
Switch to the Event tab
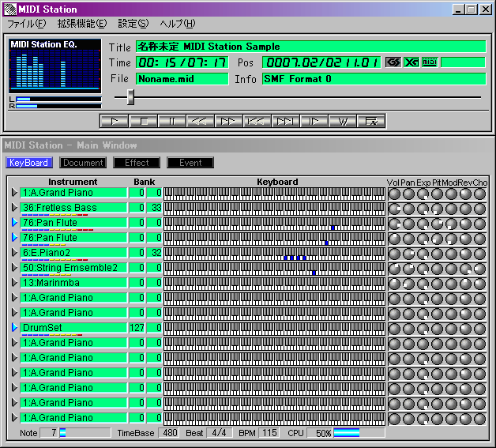[190, 163]
